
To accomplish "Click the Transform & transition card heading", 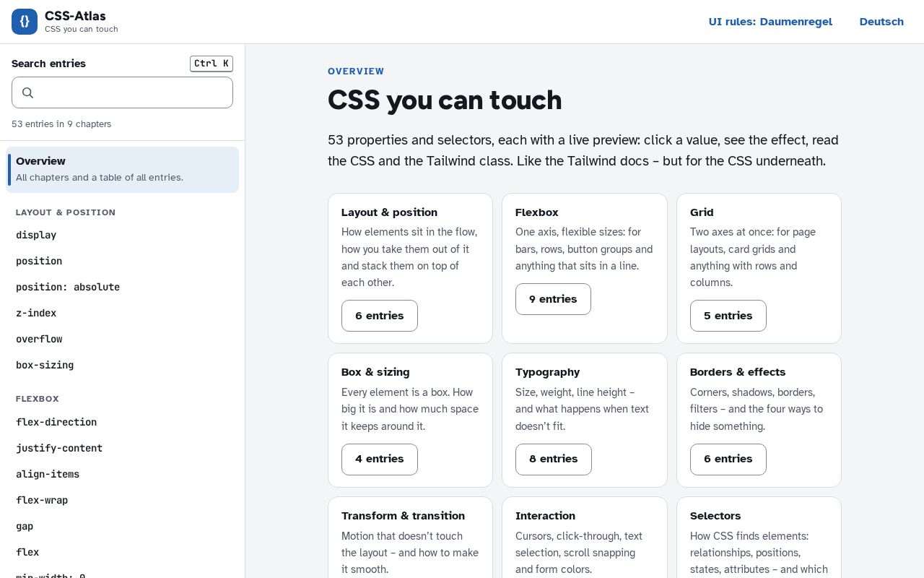I will point(403,516).
